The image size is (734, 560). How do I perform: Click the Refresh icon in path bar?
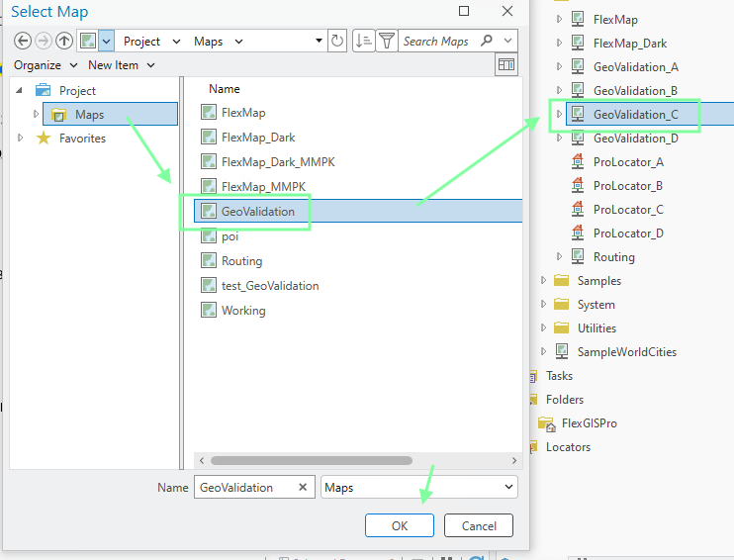click(337, 41)
